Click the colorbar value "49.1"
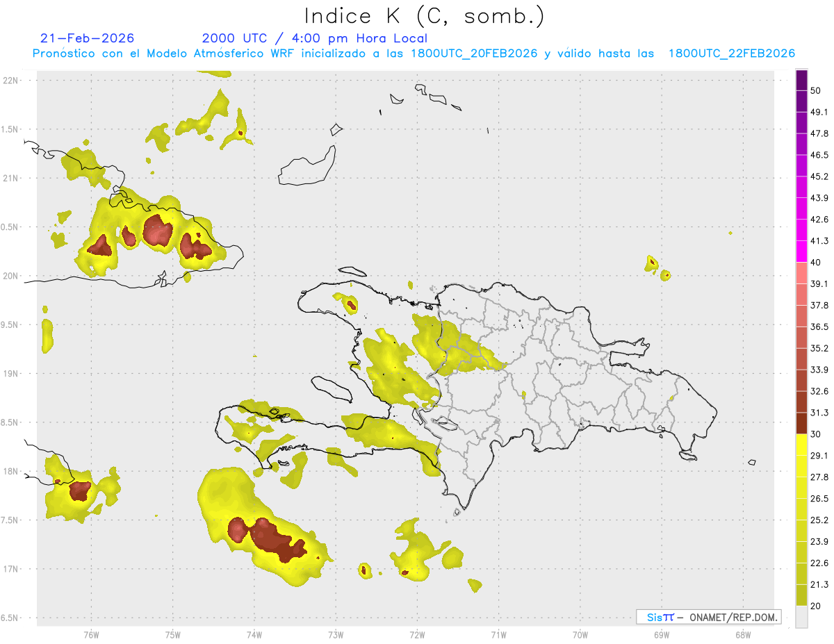 point(819,112)
